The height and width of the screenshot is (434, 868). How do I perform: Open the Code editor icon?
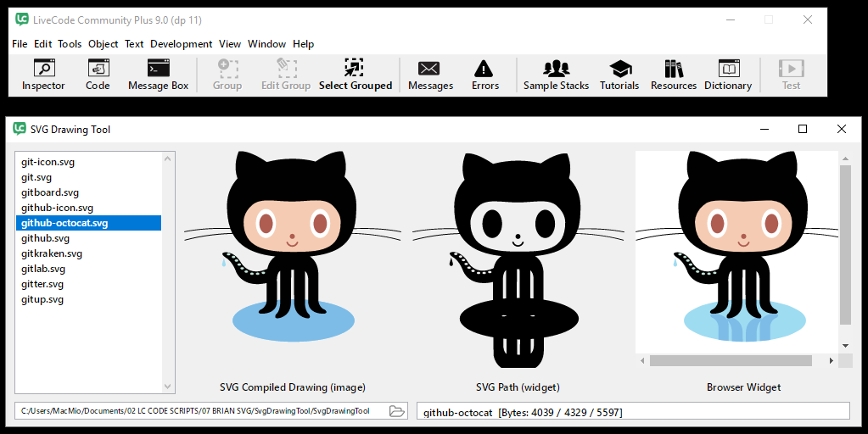click(x=98, y=75)
